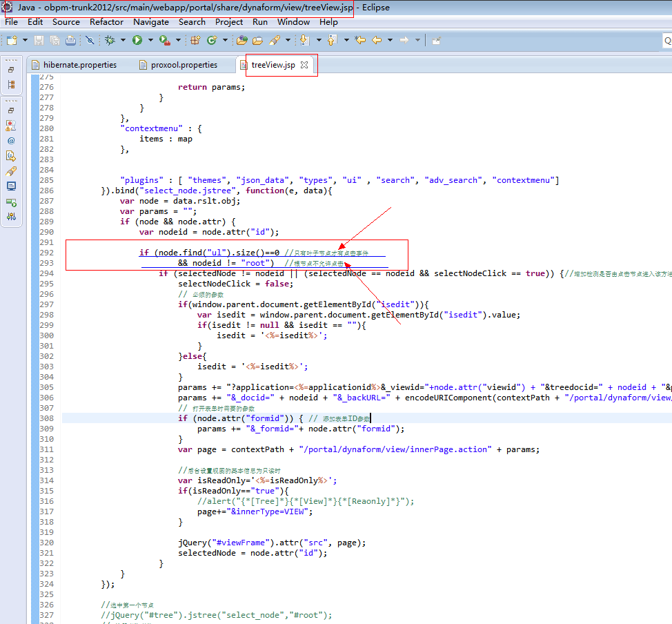Click "return params;" on line 276
Image resolution: width=672 pixels, height=624 pixels.
[211, 87]
